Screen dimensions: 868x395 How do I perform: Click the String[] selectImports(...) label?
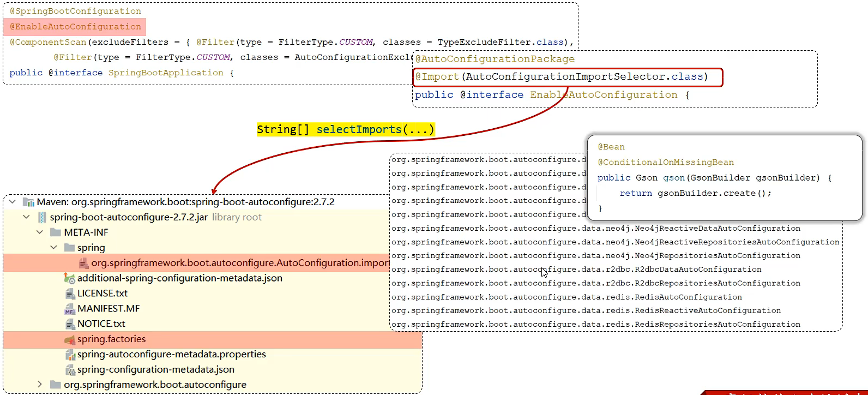[x=346, y=129]
